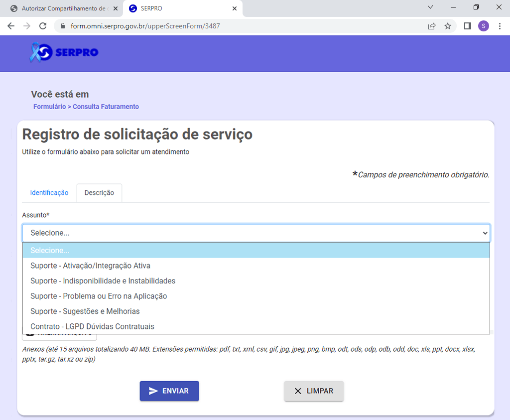Image resolution: width=510 pixels, height=420 pixels.
Task: Reload the page with browser refresh icon
Action: (x=43, y=26)
